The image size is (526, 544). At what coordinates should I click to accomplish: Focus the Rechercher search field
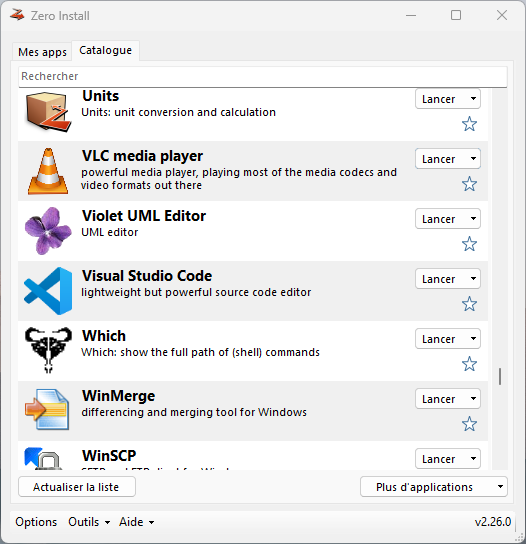point(263,76)
